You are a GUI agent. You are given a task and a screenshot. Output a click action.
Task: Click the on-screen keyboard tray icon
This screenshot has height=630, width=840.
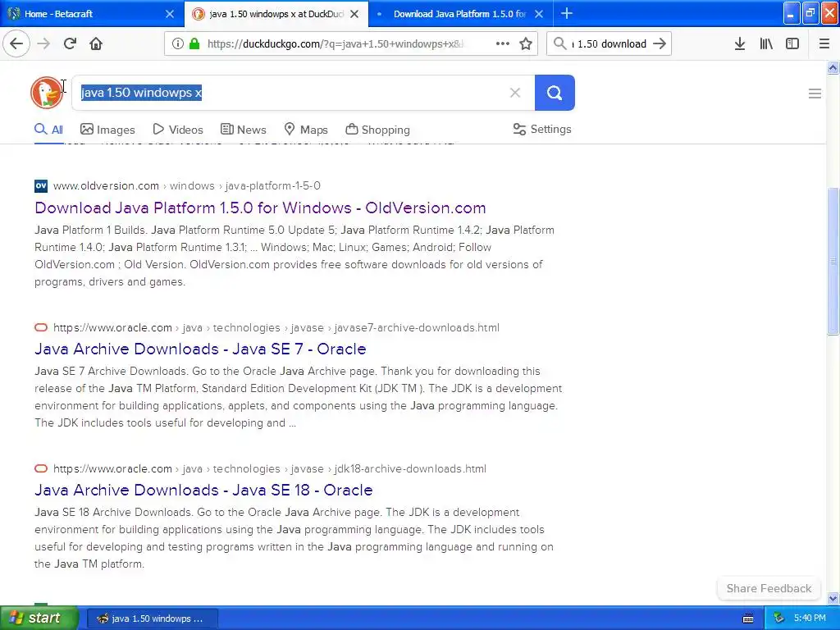click(x=748, y=619)
